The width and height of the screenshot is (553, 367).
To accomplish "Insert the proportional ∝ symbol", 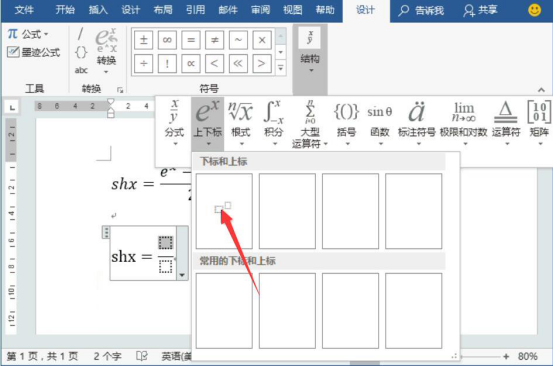I will click(191, 63).
